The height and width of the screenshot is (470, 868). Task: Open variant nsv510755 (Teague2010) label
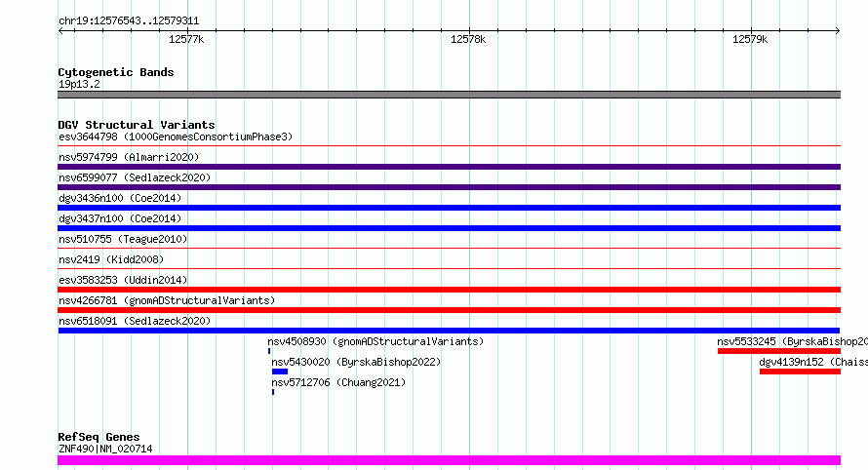coord(123,239)
